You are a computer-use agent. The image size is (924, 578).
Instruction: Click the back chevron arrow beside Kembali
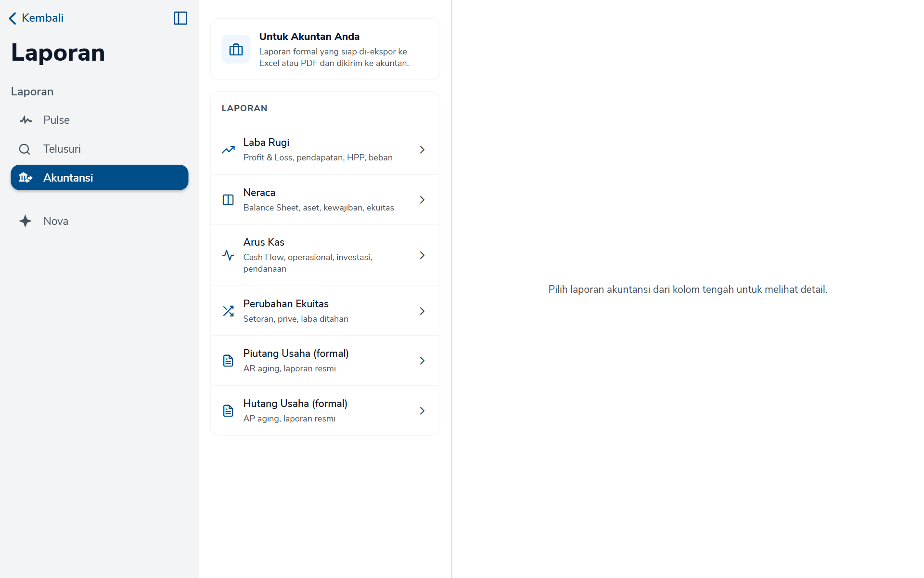(13, 18)
